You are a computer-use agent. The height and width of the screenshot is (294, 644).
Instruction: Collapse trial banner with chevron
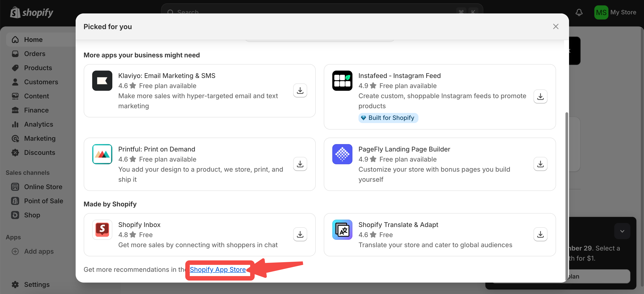click(622, 231)
